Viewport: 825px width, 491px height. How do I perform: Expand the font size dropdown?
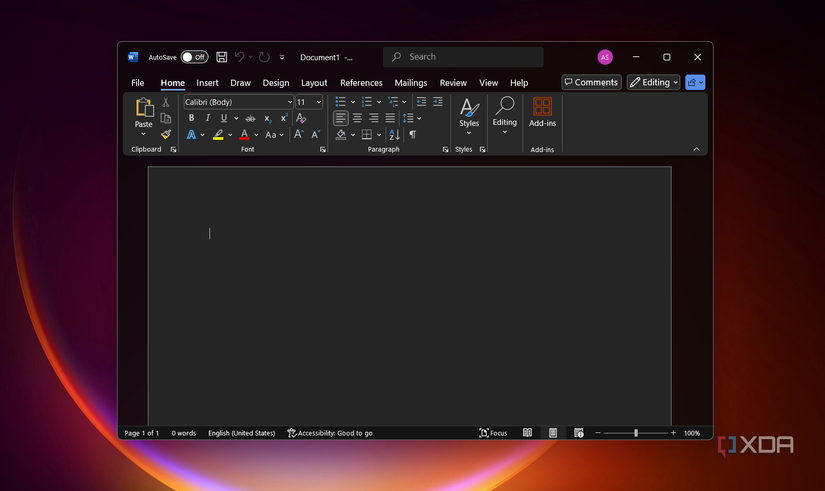click(319, 102)
